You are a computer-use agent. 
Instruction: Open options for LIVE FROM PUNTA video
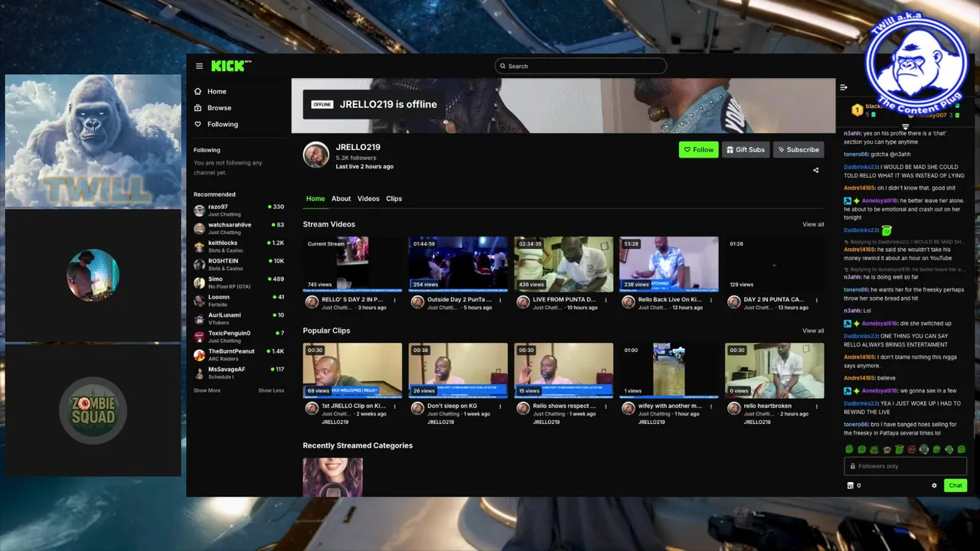[x=606, y=300]
